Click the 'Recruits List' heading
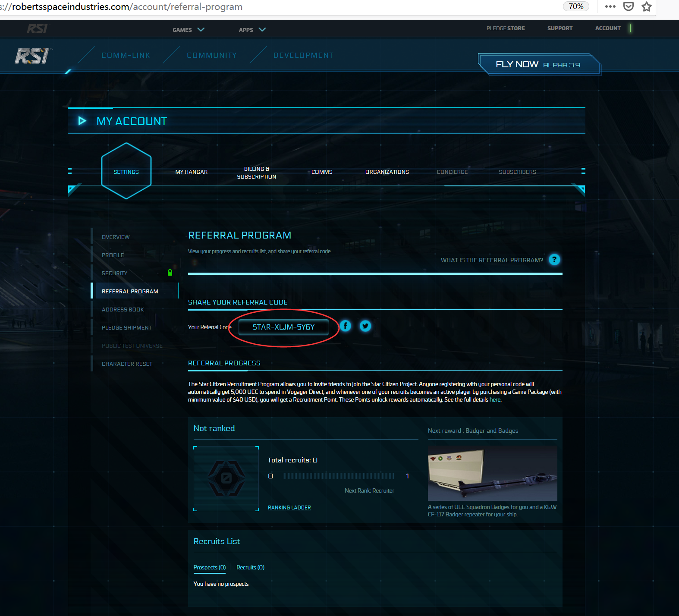Screen dimensions: 679x616 [x=217, y=541]
